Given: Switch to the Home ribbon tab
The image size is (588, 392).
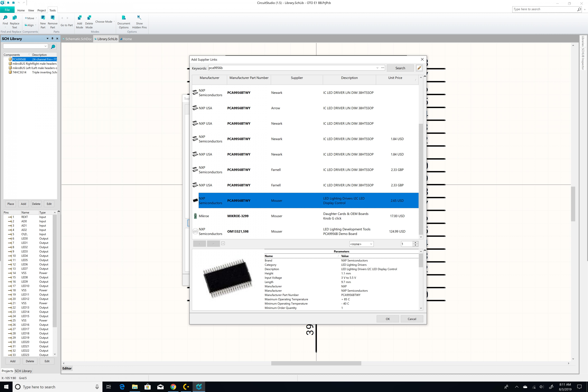Looking at the screenshot, I should (21, 10).
